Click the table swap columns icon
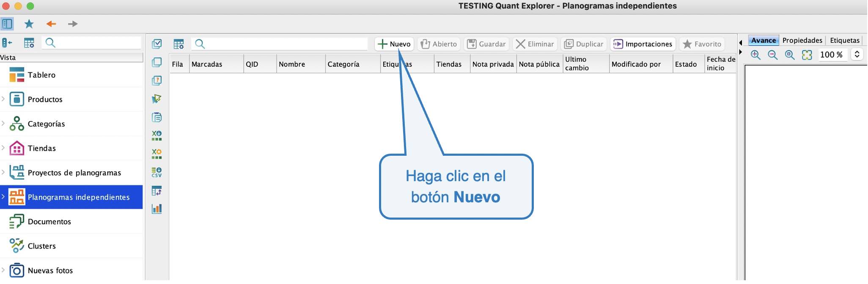Screen dimensions: 868x284 [x=157, y=191]
